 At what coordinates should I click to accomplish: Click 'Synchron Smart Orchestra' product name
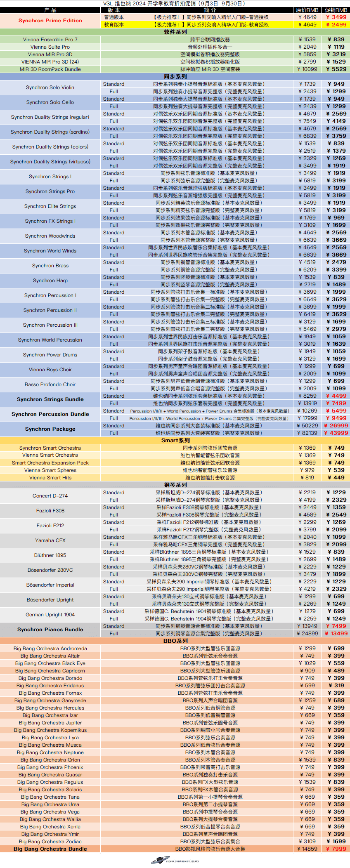click(50, 448)
